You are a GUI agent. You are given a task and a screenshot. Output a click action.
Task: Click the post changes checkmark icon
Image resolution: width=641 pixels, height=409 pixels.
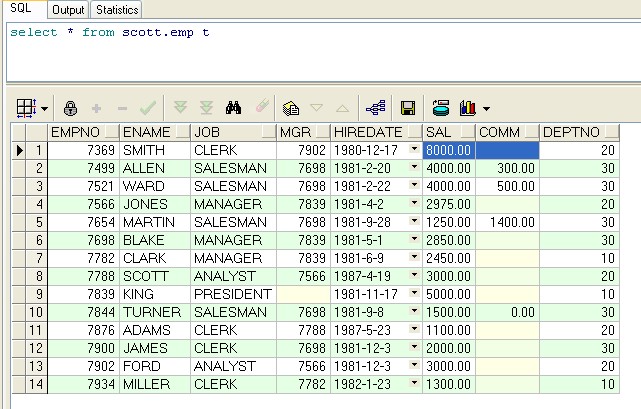point(148,108)
